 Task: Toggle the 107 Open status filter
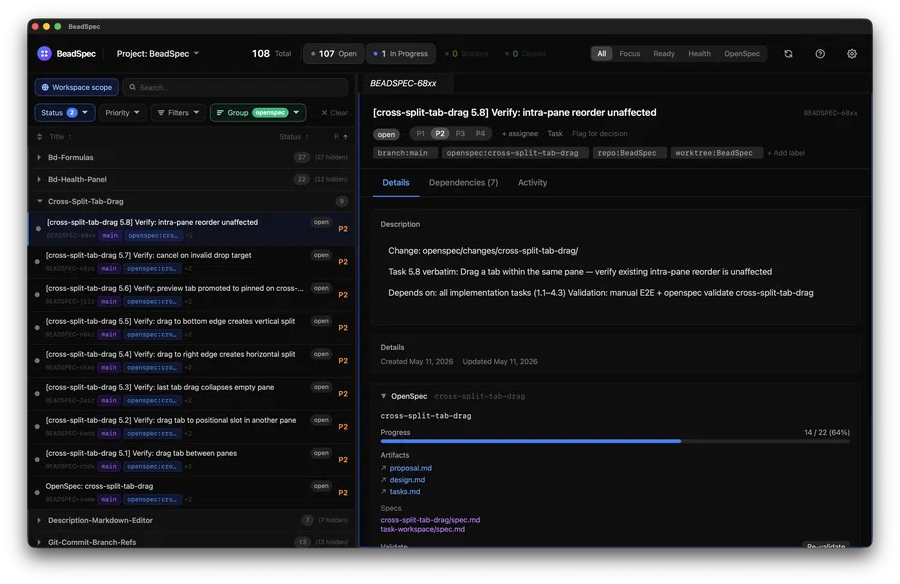tap(333, 53)
